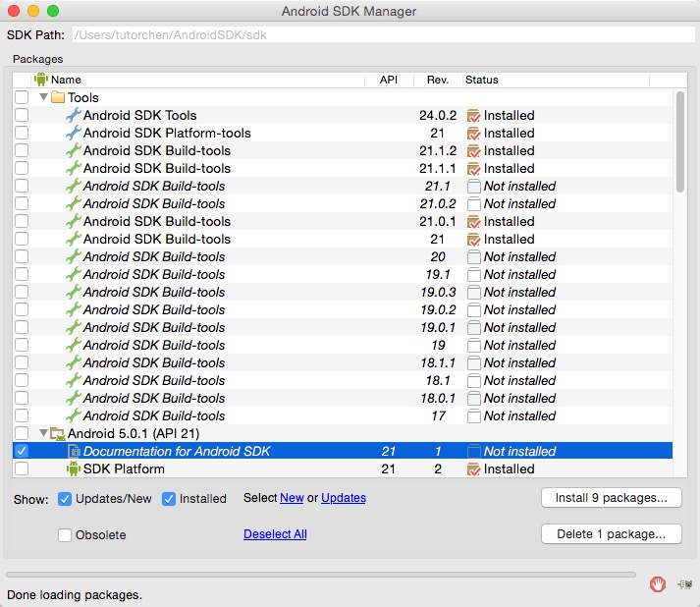
Task: Click the Tools folder icon
Action: click(x=58, y=97)
